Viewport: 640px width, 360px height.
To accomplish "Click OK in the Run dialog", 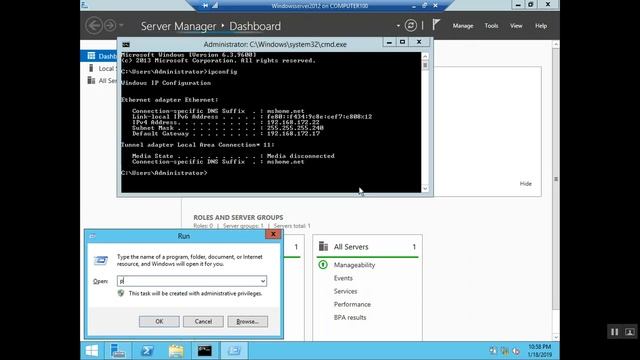I will [x=159, y=322].
